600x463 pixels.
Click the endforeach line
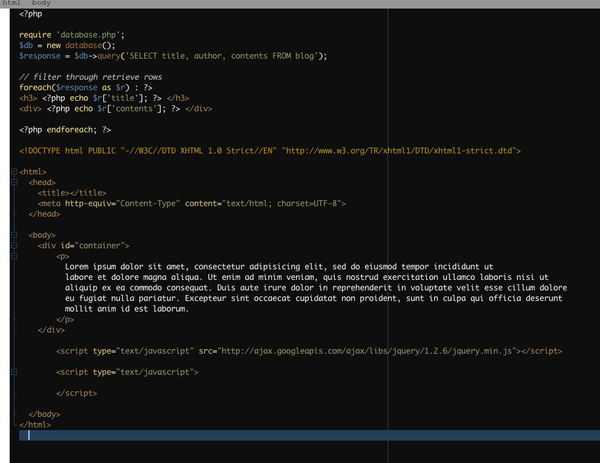65,130
